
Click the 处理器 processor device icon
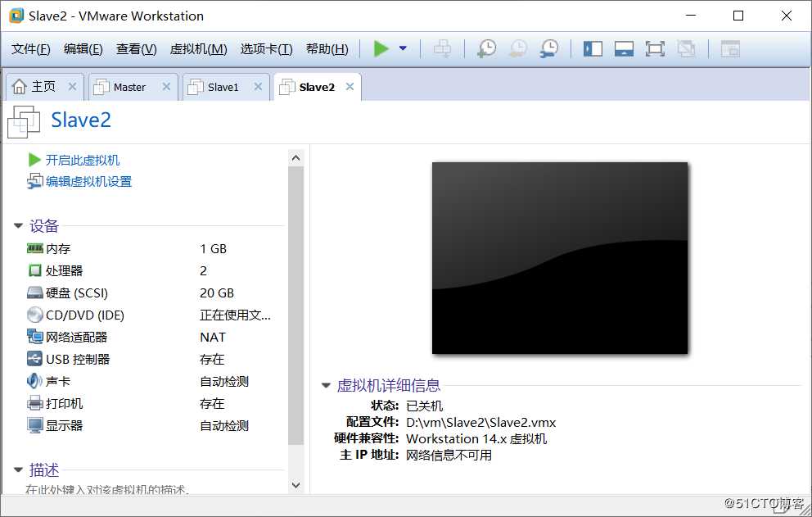(34, 270)
